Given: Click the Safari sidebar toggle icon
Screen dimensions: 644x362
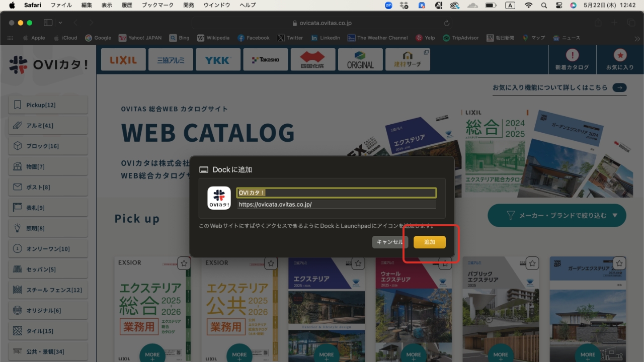Looking at the screenshot, I should pyautogui.click(x=48, y=23).
